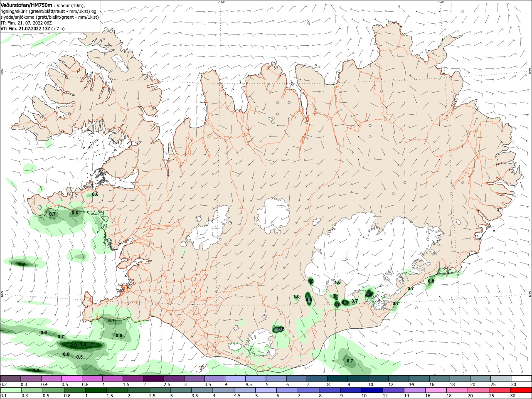Click the 15W longitude label
This screenshot has width=532, height=399.
(x=440, y=2)
